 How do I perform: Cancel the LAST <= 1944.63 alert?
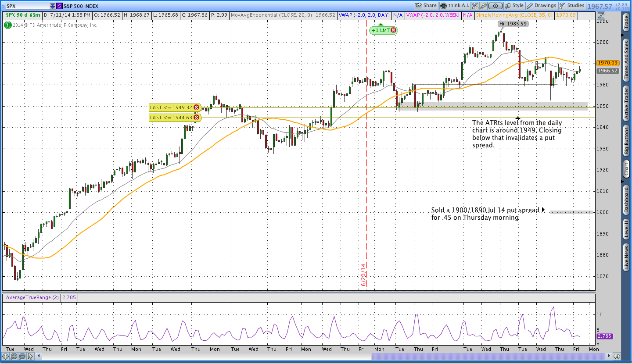[196, 117]
